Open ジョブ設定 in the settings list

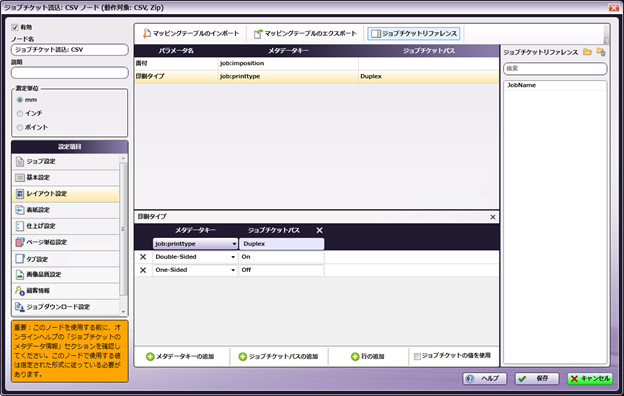[66, 162]
